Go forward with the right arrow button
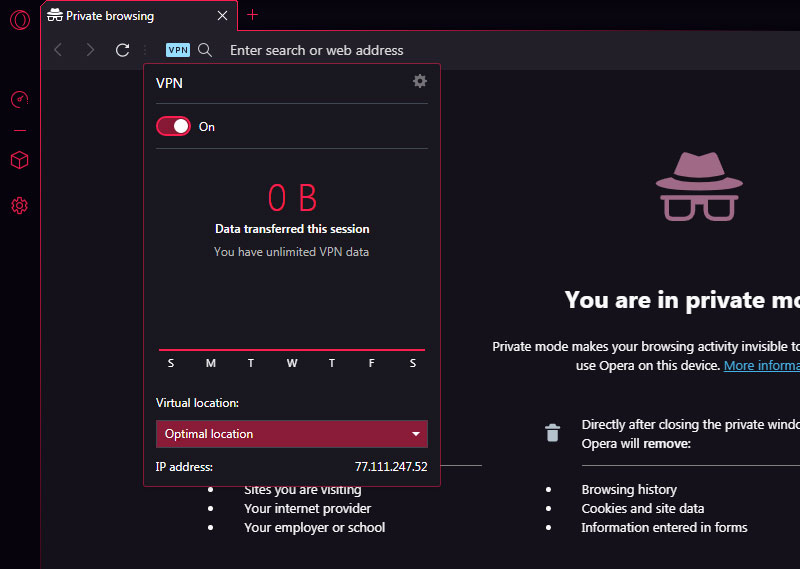This screenshot has height=569, width=800. (x=90, y=50)
